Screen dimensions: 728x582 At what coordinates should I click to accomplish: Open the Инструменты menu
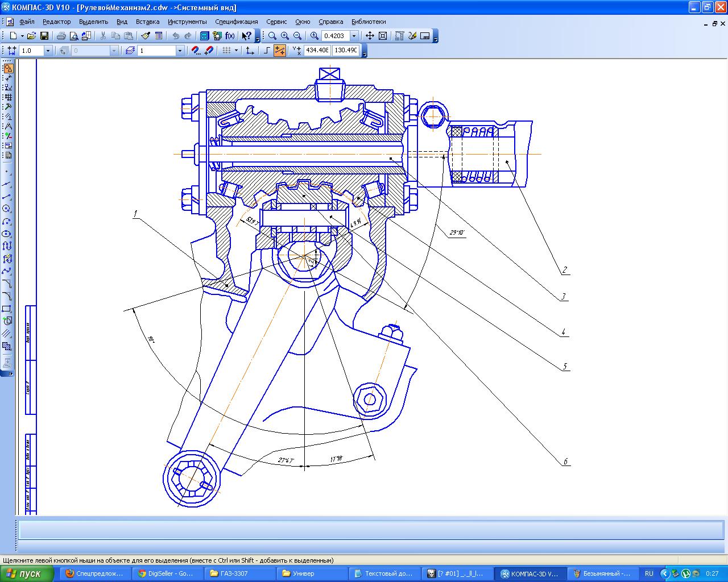coord(187,22)
